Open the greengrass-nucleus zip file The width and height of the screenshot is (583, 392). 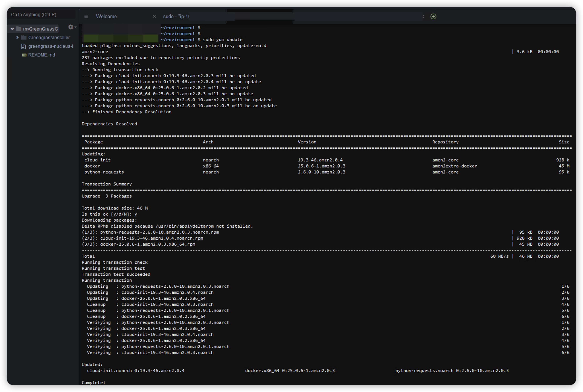click(50, 46)
